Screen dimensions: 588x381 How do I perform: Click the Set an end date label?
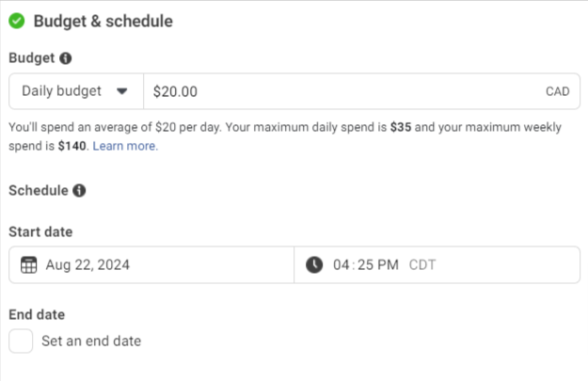[91, 341]
